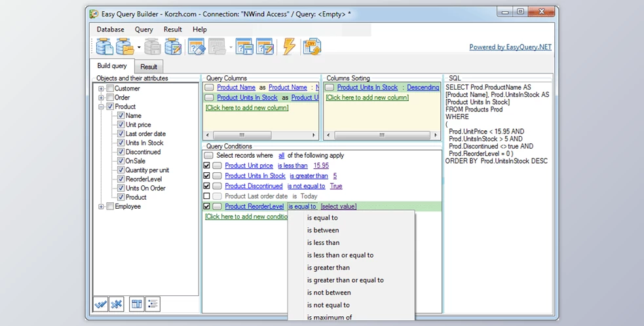Click the grayed save database icon
Screen dimensions: 644x326
click(x=153, y=46)
